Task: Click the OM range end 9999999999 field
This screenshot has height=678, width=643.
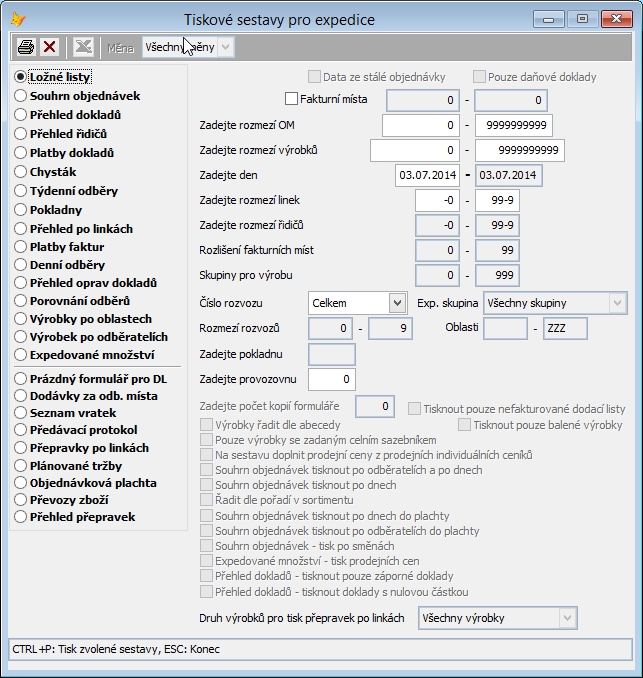Action: [514, 125]
